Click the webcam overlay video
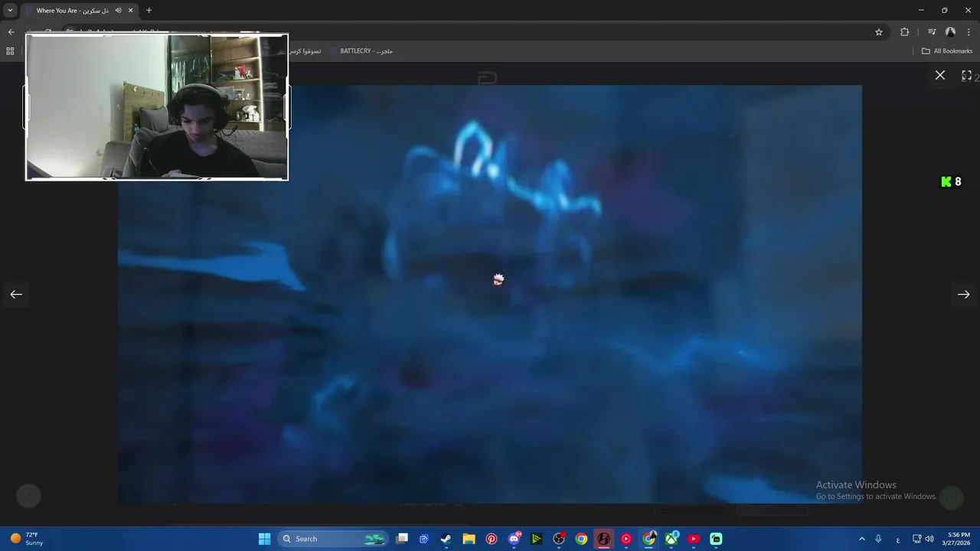This screenshot has width=980, height=551. coord(157,107)
